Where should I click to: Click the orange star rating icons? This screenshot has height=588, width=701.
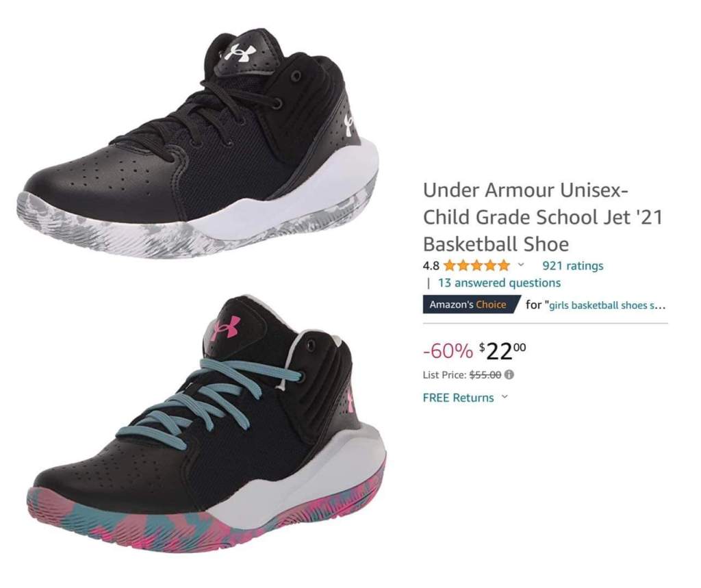pyautogui.click(x=476, y=266)
